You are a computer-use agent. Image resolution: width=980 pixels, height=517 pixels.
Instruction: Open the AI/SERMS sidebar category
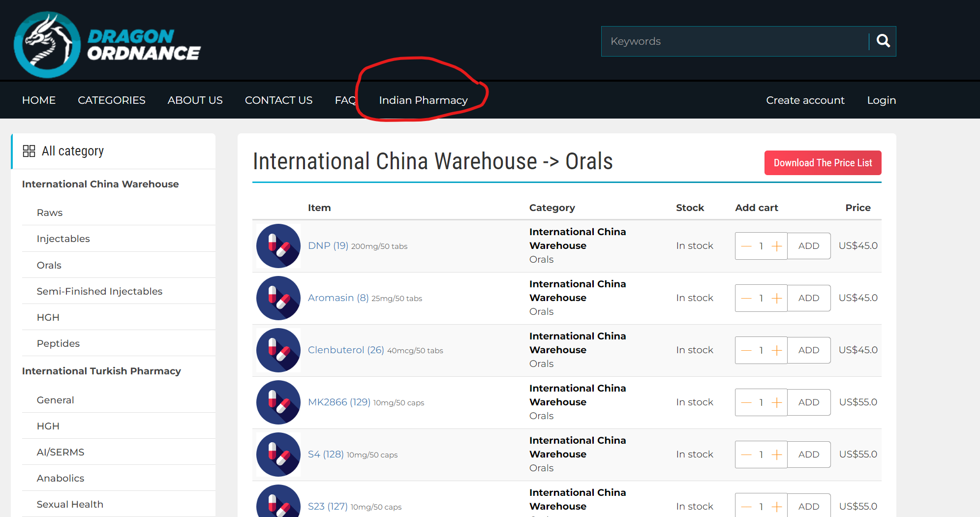click(x=61, y=452)
